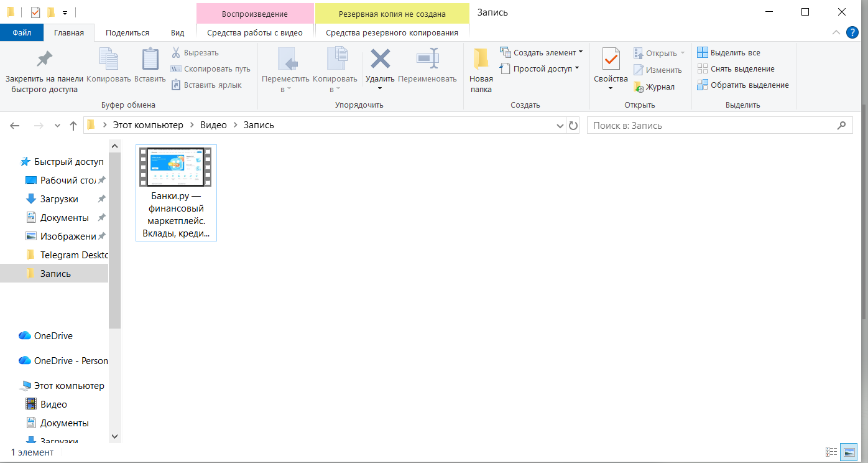The height and width of the screenshot is (463, 868).
Task: Open the Easy Access dropdown
Action: pyautogui.click(x=577, y=68)
